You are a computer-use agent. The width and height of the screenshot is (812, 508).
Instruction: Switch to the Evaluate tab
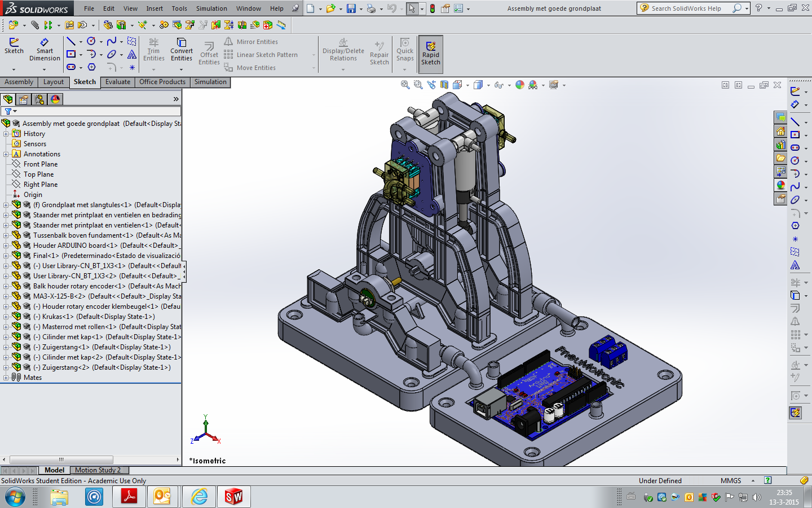click(x=118, y=82)
